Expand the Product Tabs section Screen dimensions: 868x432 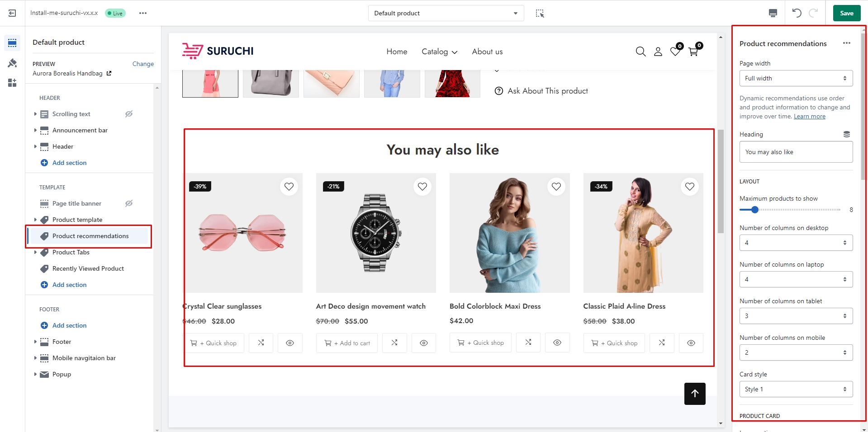pos(35,252)
